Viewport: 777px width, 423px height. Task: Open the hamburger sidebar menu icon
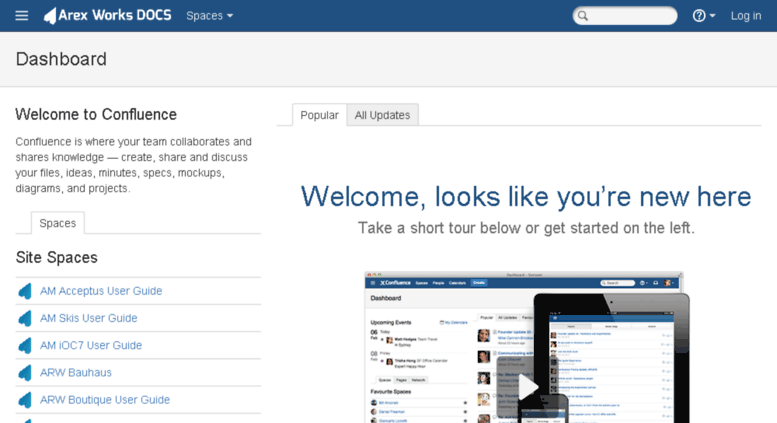click(21, 16)
